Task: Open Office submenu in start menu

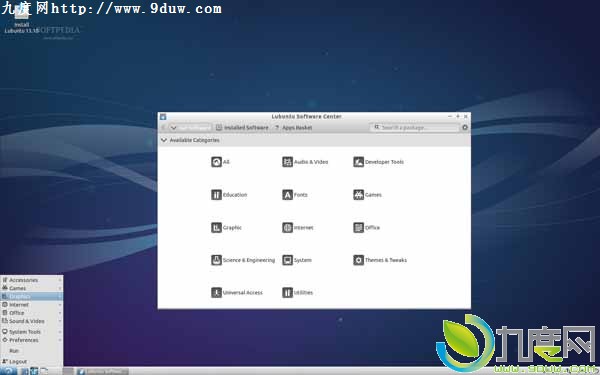Action: pos(32,313)
